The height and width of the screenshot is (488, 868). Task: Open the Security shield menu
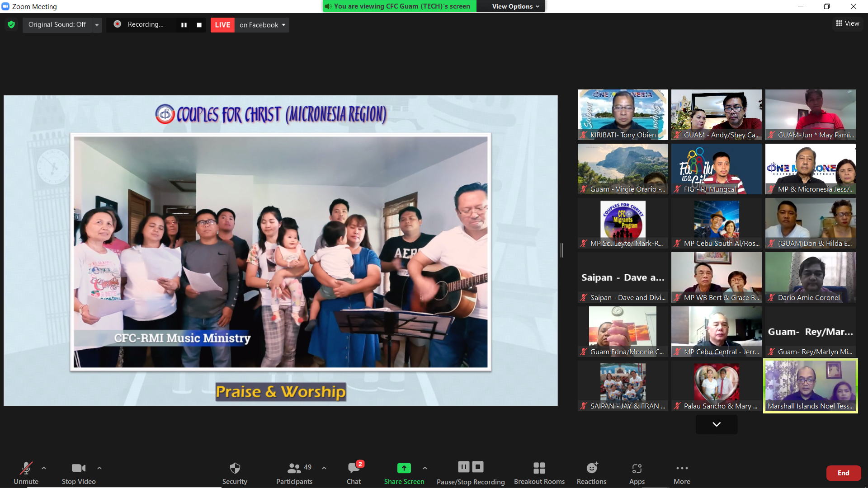click(235, 473)
